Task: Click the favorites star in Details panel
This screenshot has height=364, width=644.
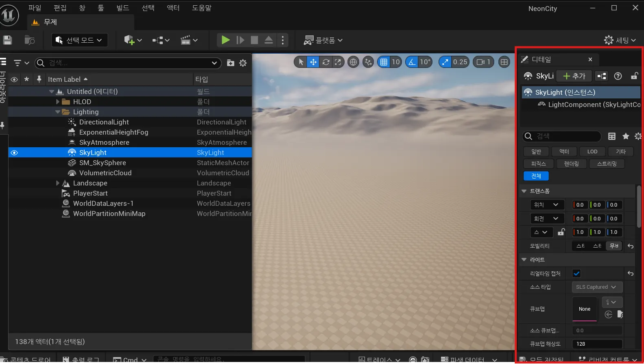Action: point(626,136)
